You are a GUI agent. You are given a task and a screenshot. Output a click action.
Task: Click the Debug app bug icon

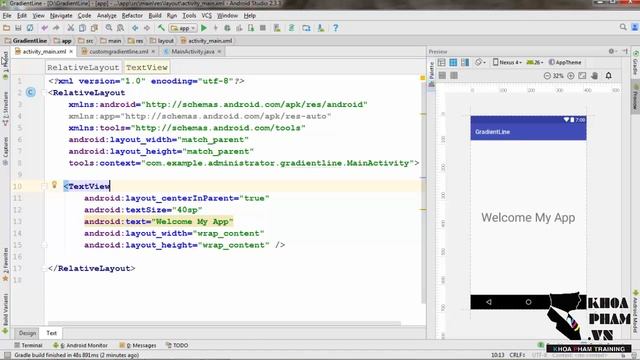click(x=227, y=28)
